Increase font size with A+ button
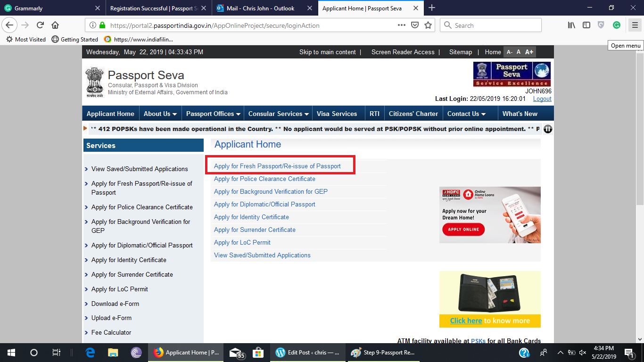 pyautogui.click(x=529, y=52)
